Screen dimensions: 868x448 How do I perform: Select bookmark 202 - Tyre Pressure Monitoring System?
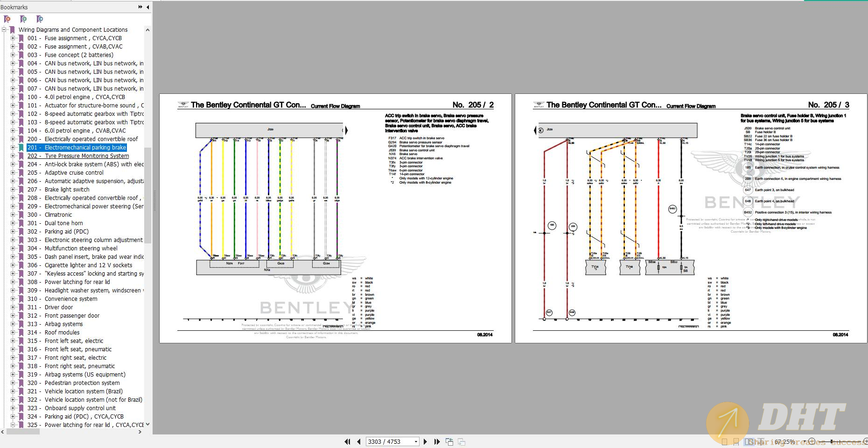click(x=78, y=156)
